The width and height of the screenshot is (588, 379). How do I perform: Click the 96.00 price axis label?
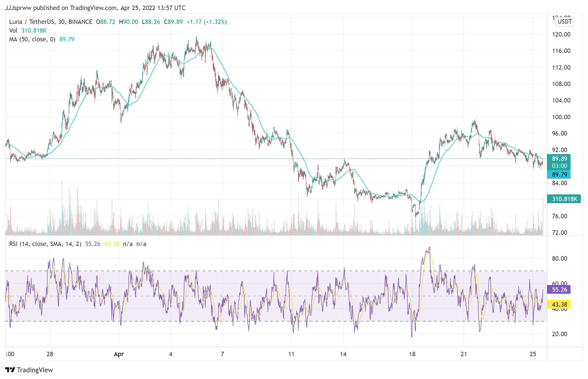560,134
